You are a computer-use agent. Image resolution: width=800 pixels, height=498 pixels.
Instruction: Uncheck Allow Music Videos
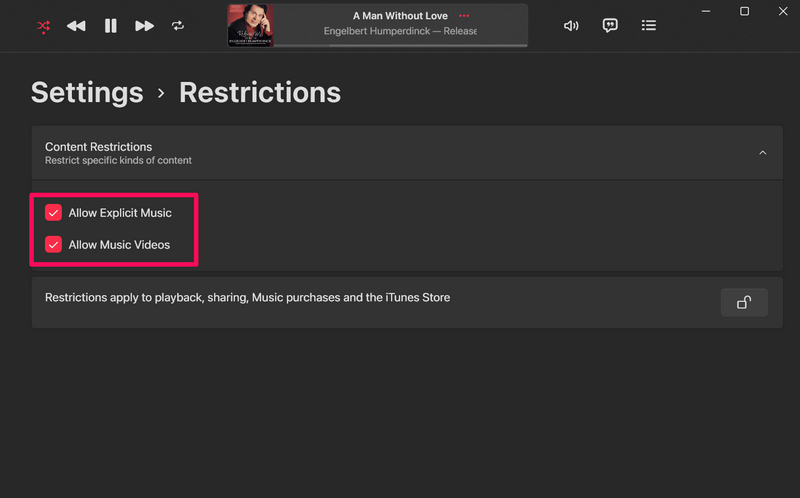(54, 245)
